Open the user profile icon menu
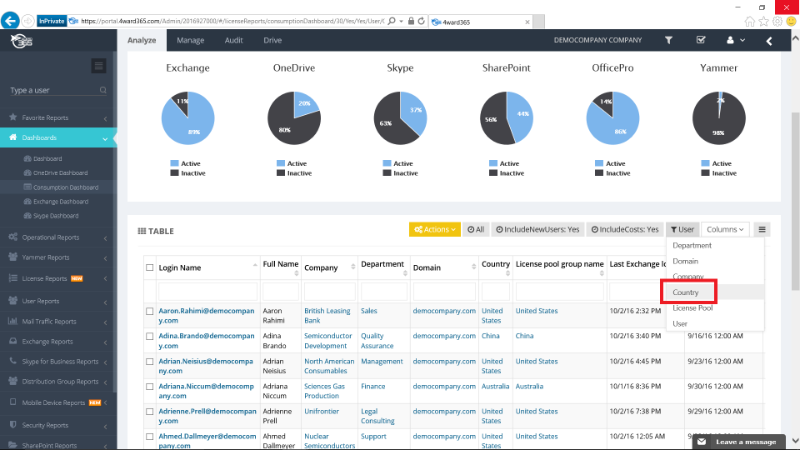This screenshot has height=450, width=800. click(x=735, y=40)
